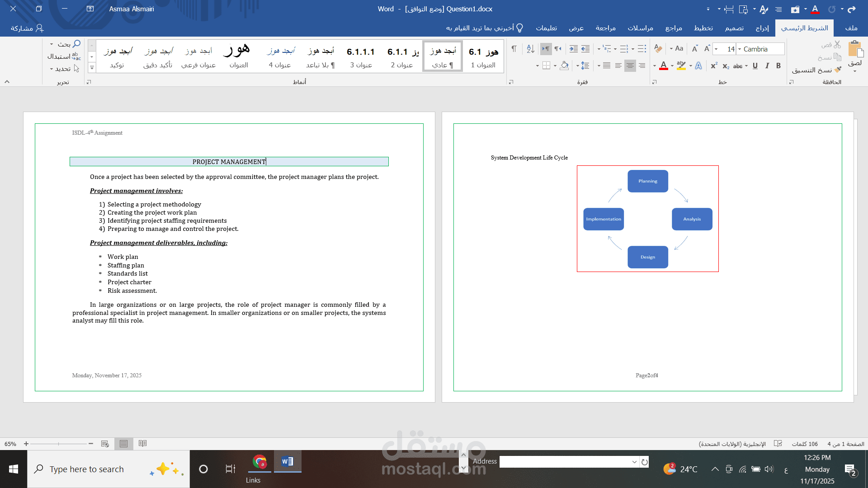Toggle show paragraph marks (¶)
Viewport: 868px width, 488px height.
click(514, 49)
